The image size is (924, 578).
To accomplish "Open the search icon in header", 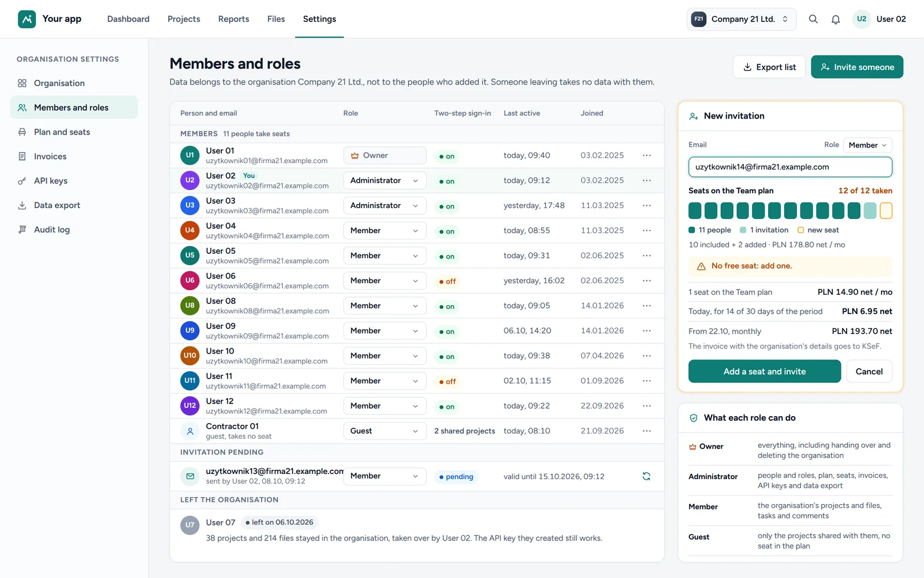I will [813, 19].
